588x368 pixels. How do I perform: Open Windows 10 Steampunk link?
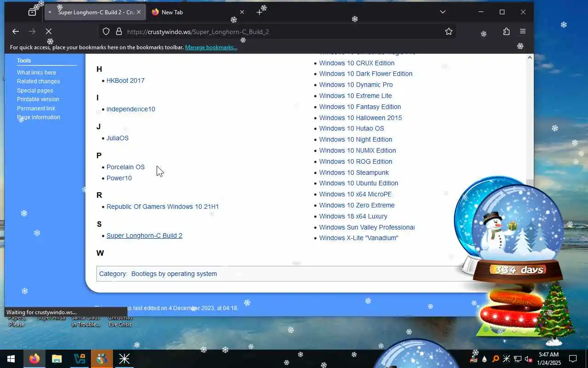pos(354,172)
